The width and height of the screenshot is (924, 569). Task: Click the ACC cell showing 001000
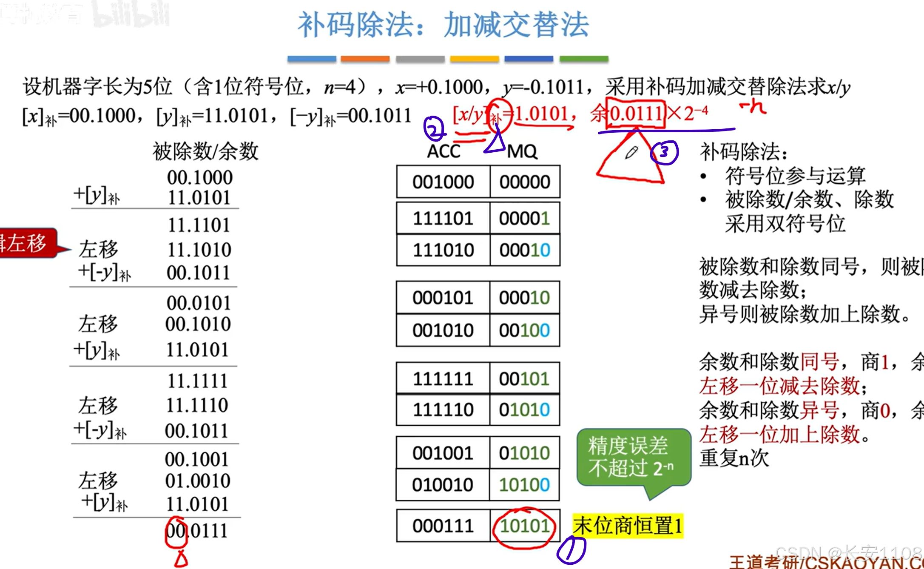[443, 182]
